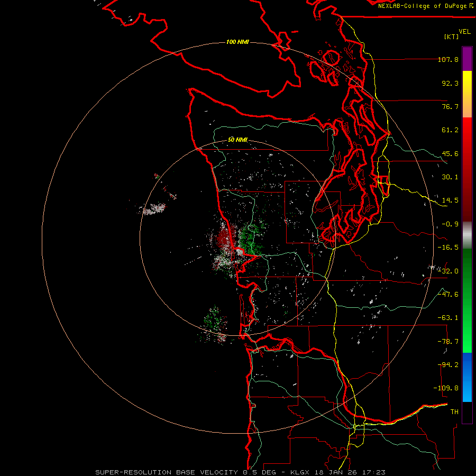Click the purple segment of velocity color bar
The image size is (476, 476).
[x=467, y=59]
